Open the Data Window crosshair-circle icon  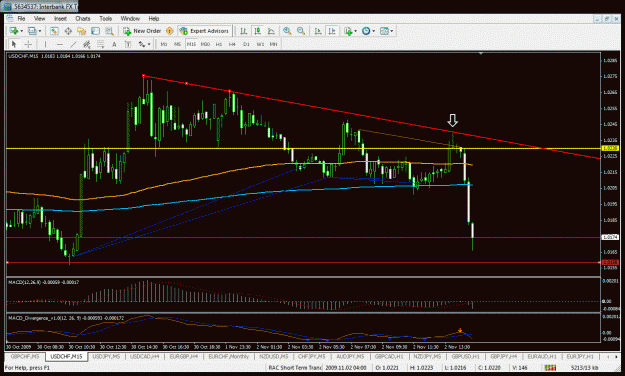coord(68,31)
